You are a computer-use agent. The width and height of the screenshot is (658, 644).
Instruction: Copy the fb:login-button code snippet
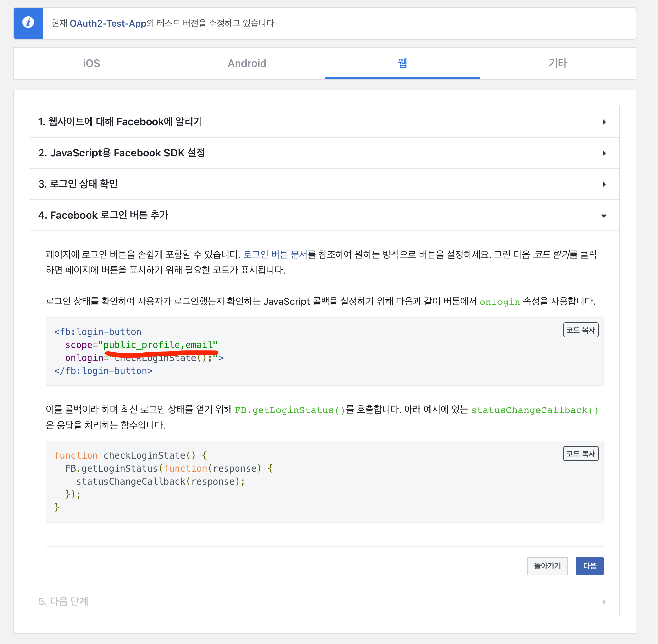(x=580, y=330)
